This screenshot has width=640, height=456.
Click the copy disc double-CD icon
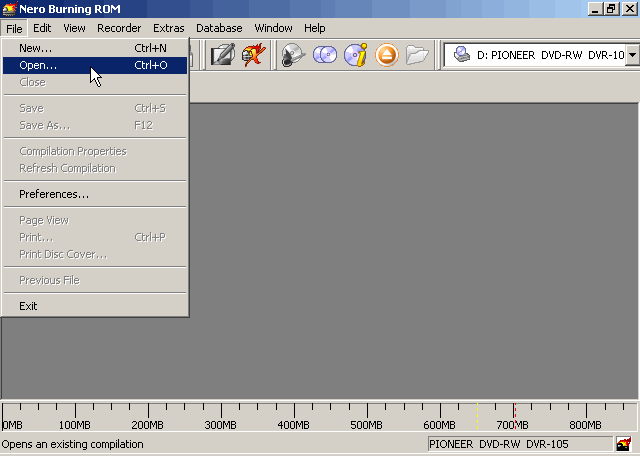coord(324,55)
